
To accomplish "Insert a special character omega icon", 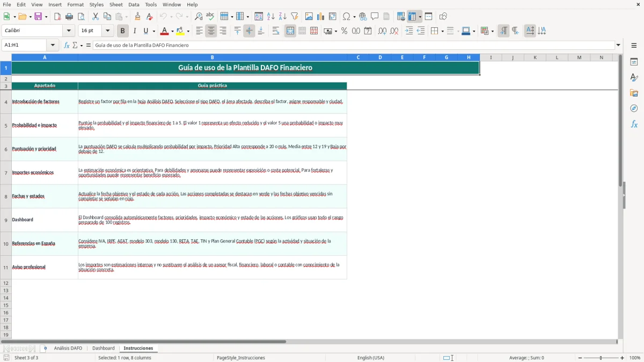I will [x=347, y=17].
